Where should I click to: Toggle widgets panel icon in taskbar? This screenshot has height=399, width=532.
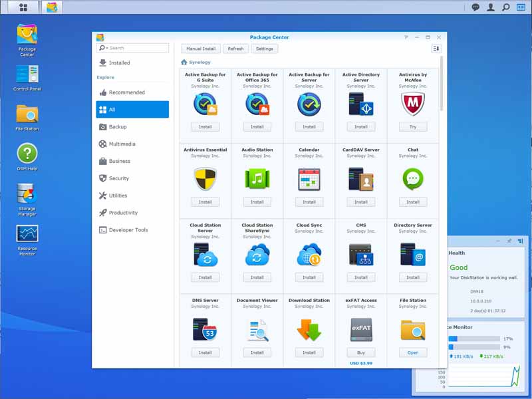pos(521,7)
